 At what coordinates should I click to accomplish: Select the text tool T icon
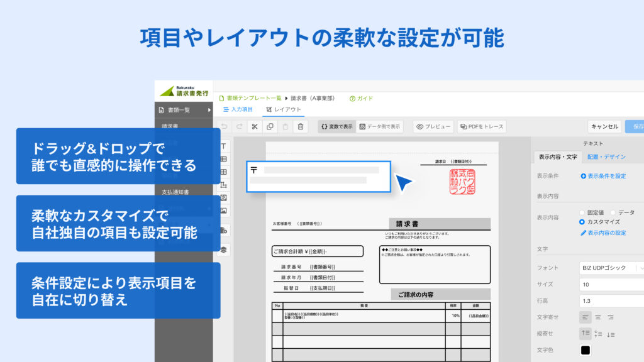(223, 145)
